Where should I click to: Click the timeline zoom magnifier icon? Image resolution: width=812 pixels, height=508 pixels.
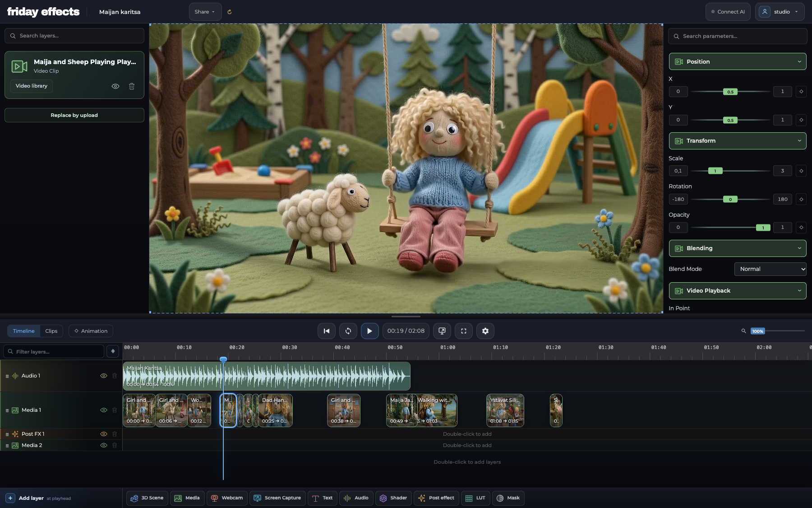click(743, 331)
